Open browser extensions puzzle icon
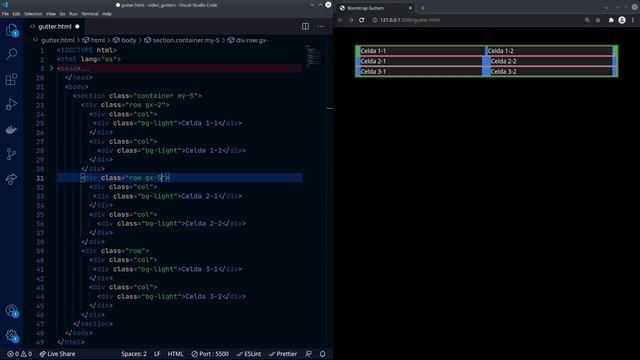640x360 pixels. (x=611, y=20)
